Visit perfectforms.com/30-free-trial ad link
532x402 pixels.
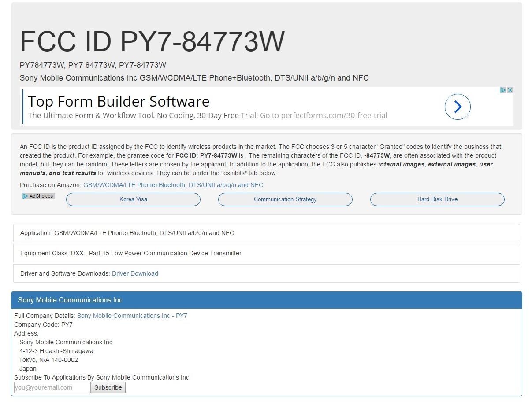pos(324,115)
